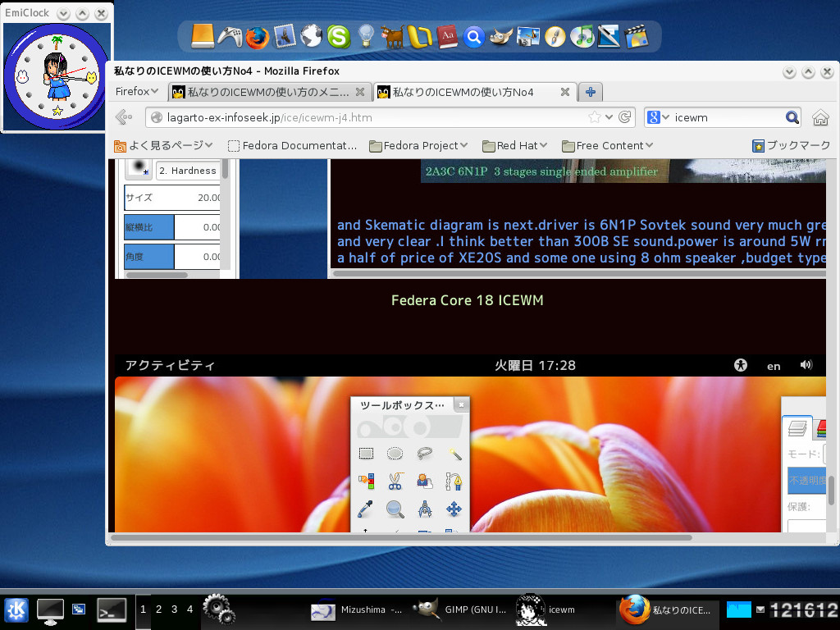840x630 pixels.
Task: Open the search engine selector dropdown
Action: tap(658, 117)
